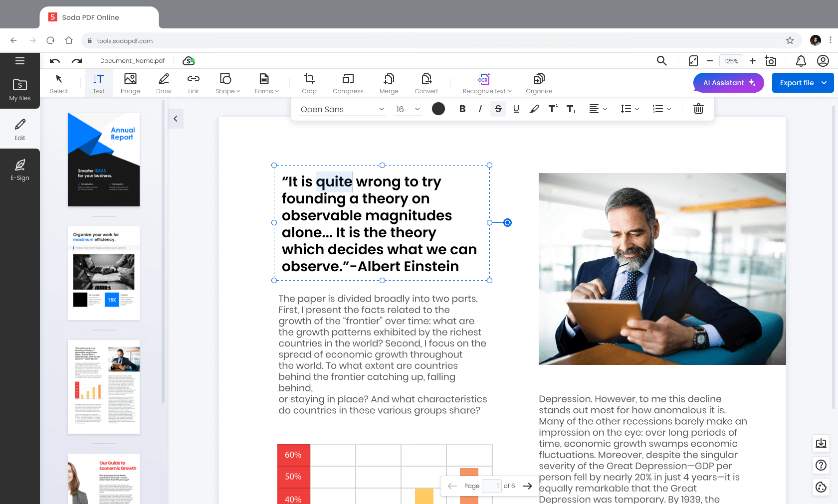
Task: Open My files panel
Action: click(20, 90)
